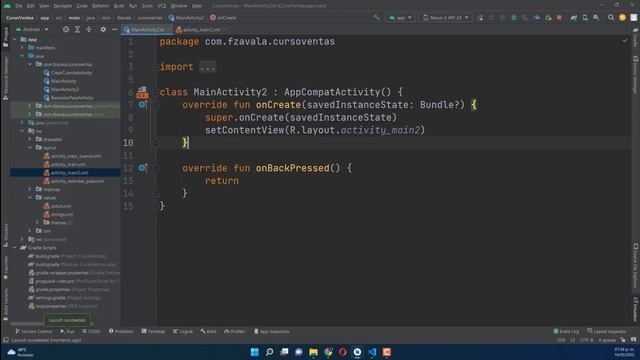Collapse the java folder in tree
640x360 pixels.
[22, 56]
